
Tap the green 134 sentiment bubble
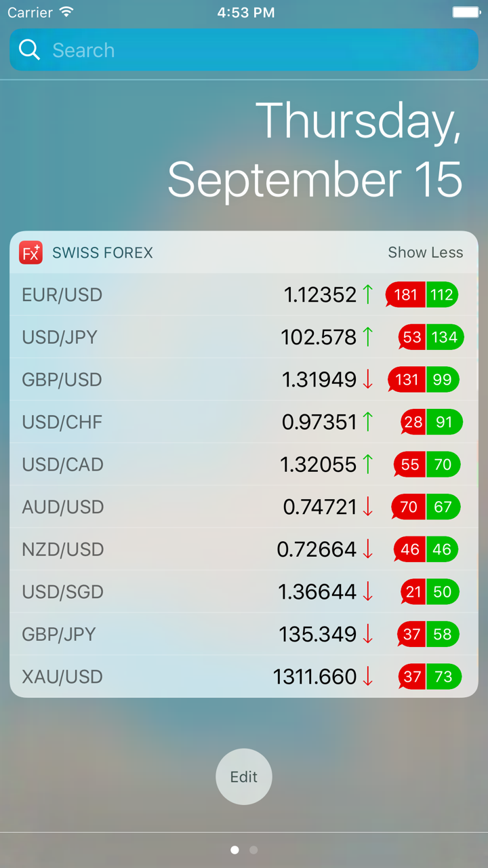coord(445,337)
